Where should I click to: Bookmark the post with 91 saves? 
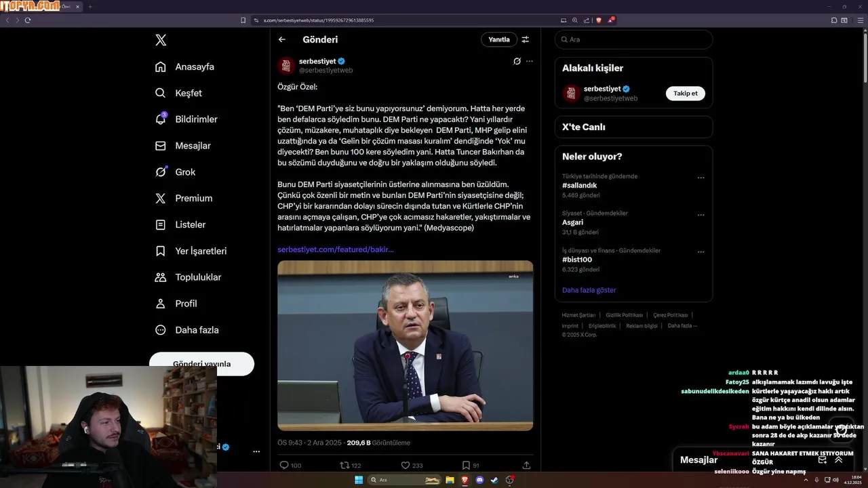coord(466,465)
